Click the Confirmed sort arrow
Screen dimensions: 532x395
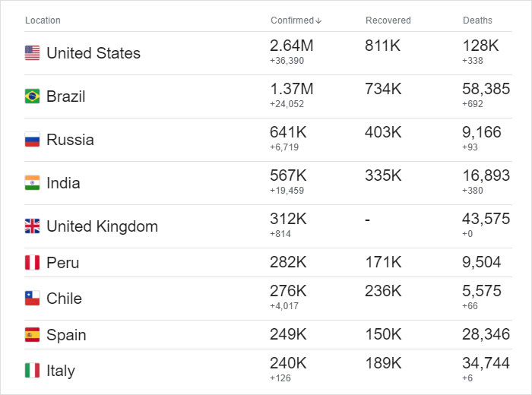coord(319,21)
